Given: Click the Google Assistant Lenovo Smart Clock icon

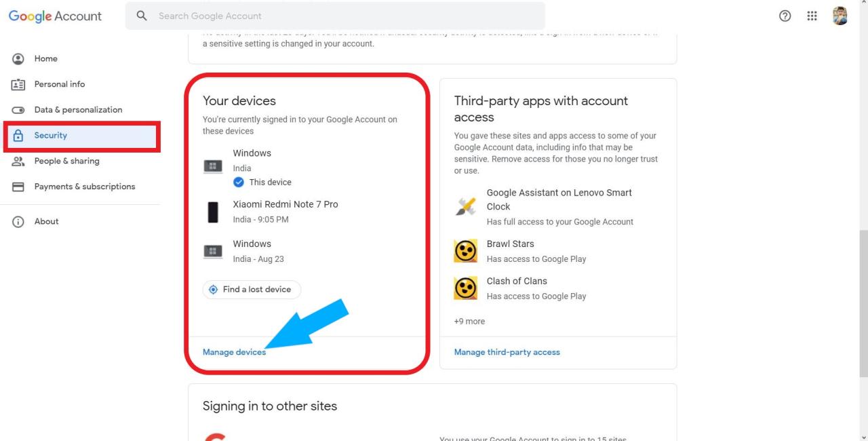Looking at the screenshot, I should [465, 207].
